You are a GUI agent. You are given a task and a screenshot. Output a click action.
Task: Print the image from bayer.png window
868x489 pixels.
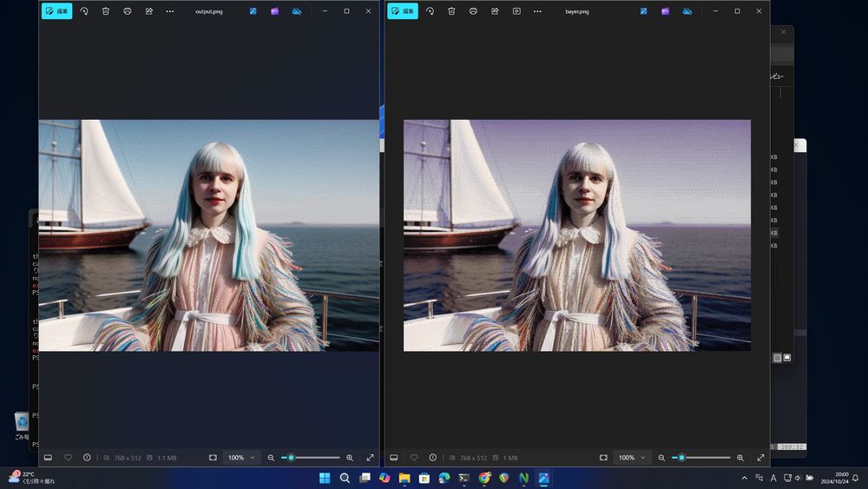point(473,11)
